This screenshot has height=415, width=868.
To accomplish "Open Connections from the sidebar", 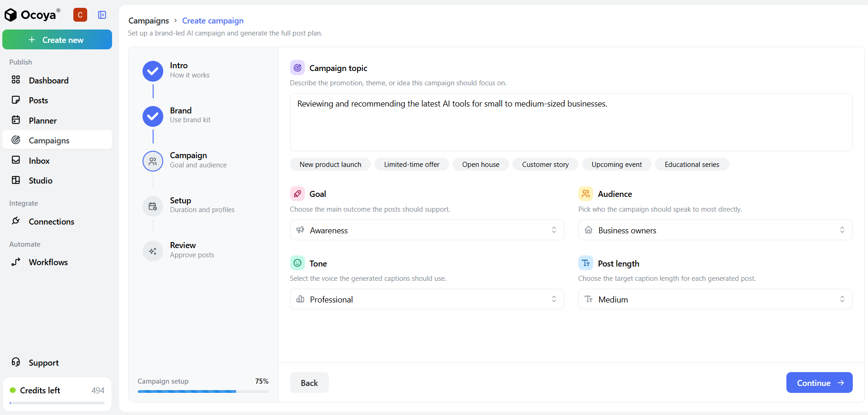I will (x=57, y=221).
